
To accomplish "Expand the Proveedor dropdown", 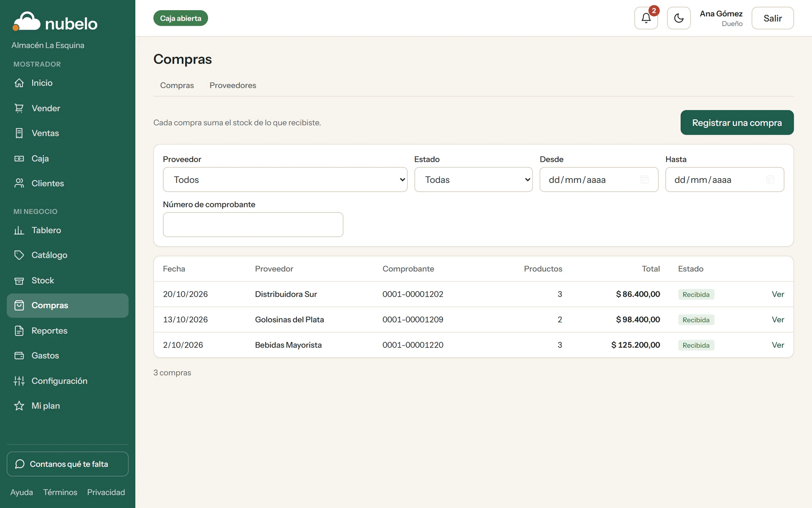I will (x=285, y=179).
